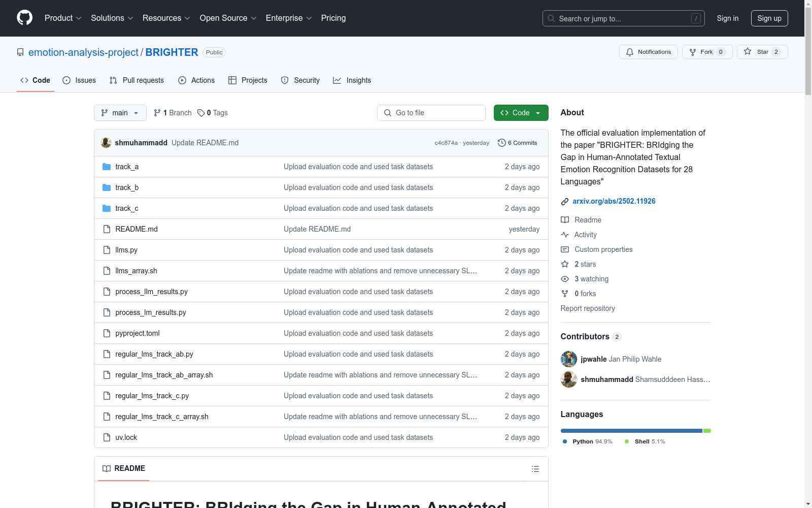Click the blue Python language dot
The width and height of the screenshot is (812, 508).
[565, 441]
